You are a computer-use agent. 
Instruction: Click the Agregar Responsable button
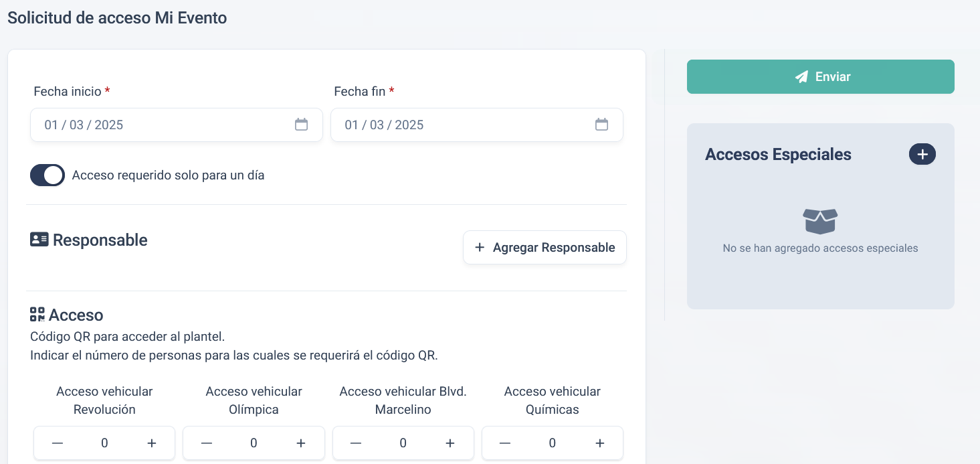pos(544,247)
